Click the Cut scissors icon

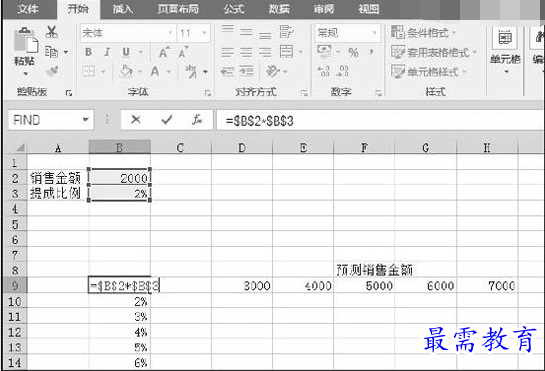click(x=52, y=32)
